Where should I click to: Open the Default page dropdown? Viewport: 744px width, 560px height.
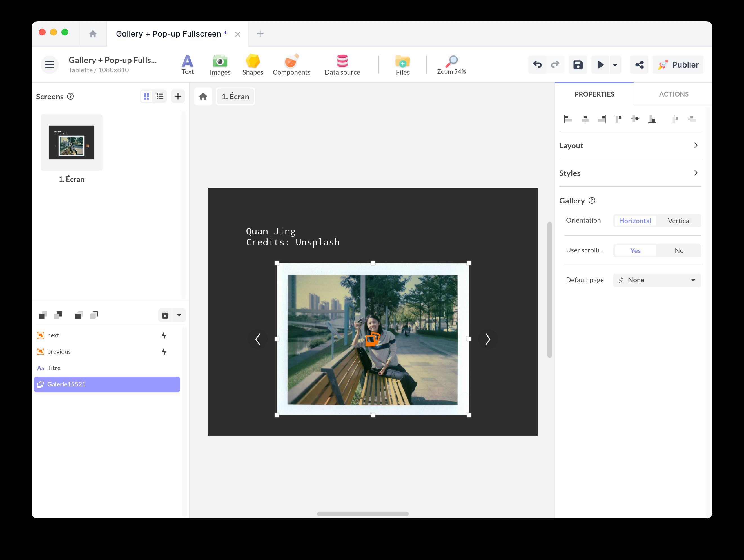click(x=657, y=280)
